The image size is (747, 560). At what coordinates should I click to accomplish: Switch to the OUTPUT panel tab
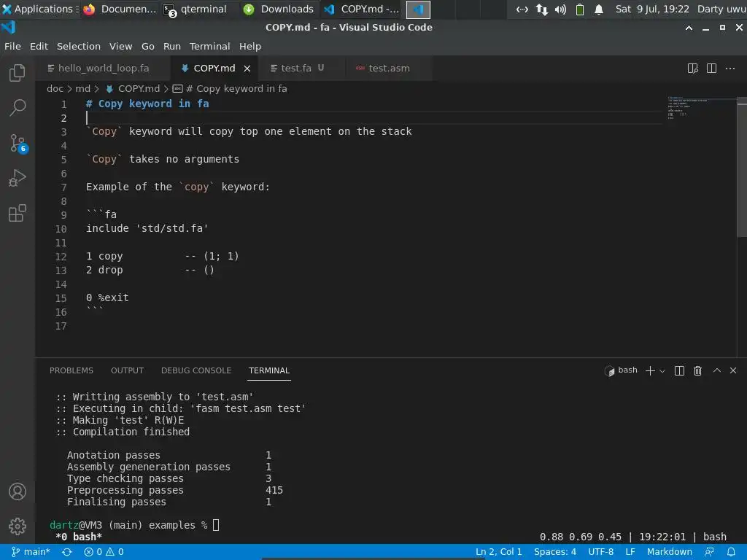[x=127, y=370]
